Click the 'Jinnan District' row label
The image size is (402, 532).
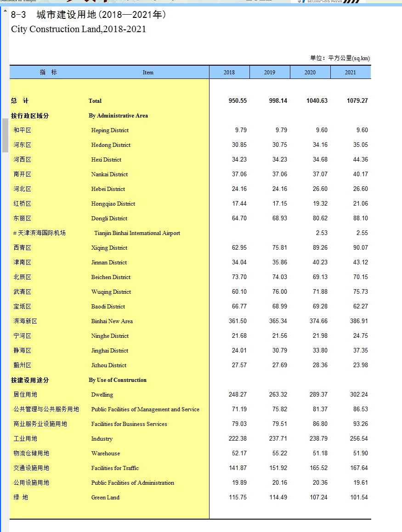coord(109,263)
